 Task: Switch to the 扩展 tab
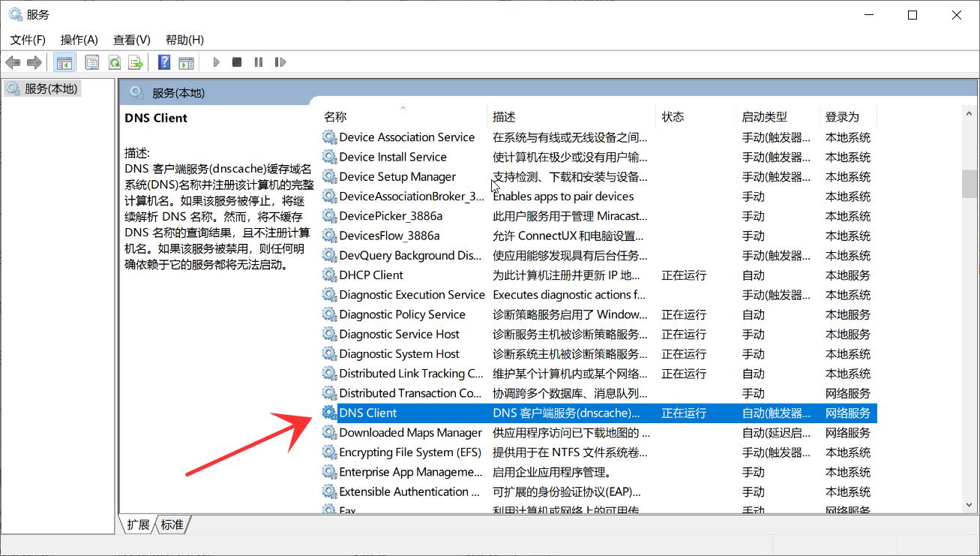point(137,525)
